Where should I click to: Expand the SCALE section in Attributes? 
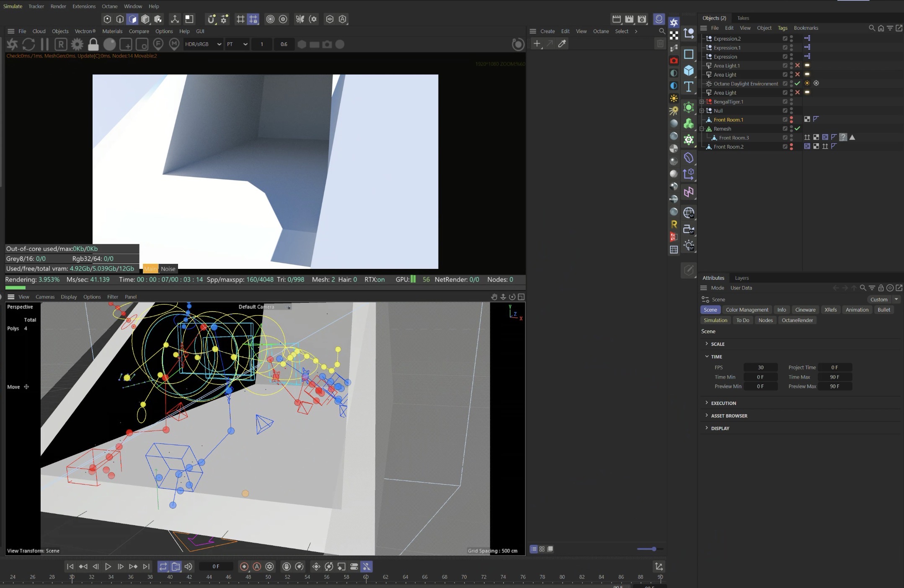[x=717, y=344]
